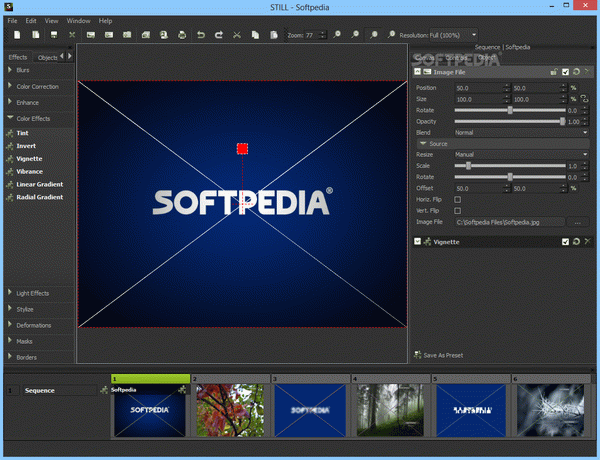Click the green X close icon in toolbar

(x=72, y=35)
